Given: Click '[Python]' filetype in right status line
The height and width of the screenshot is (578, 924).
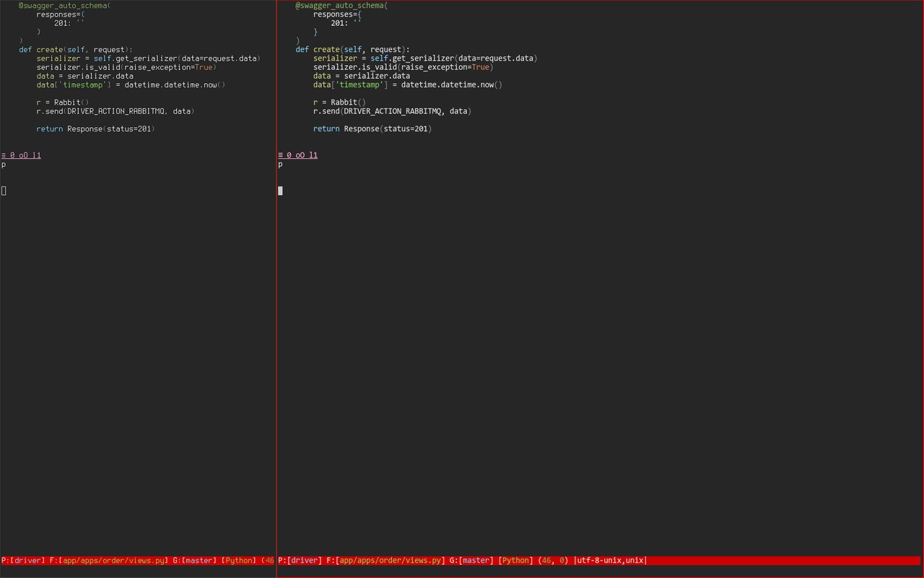Looking at the screenshot, I should tap(515, 561).
